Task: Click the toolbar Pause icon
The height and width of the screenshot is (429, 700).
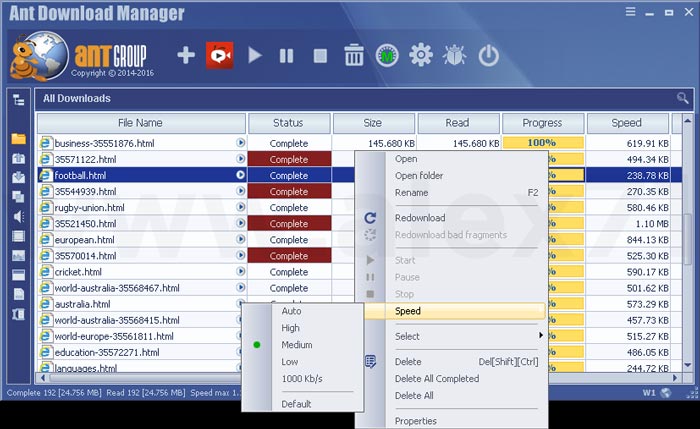Action: pyautogui.click(x=286, y=56)
